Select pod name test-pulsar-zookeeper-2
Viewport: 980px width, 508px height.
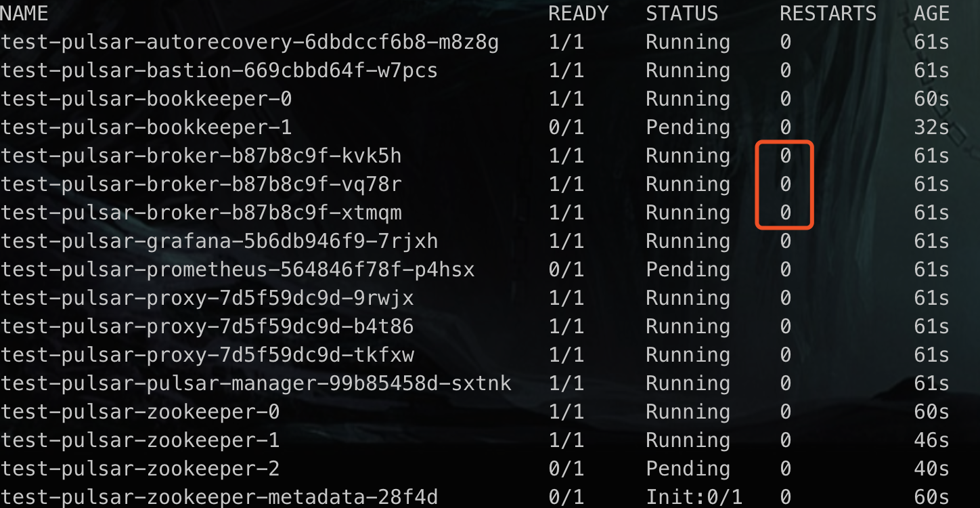pos(140,469)
